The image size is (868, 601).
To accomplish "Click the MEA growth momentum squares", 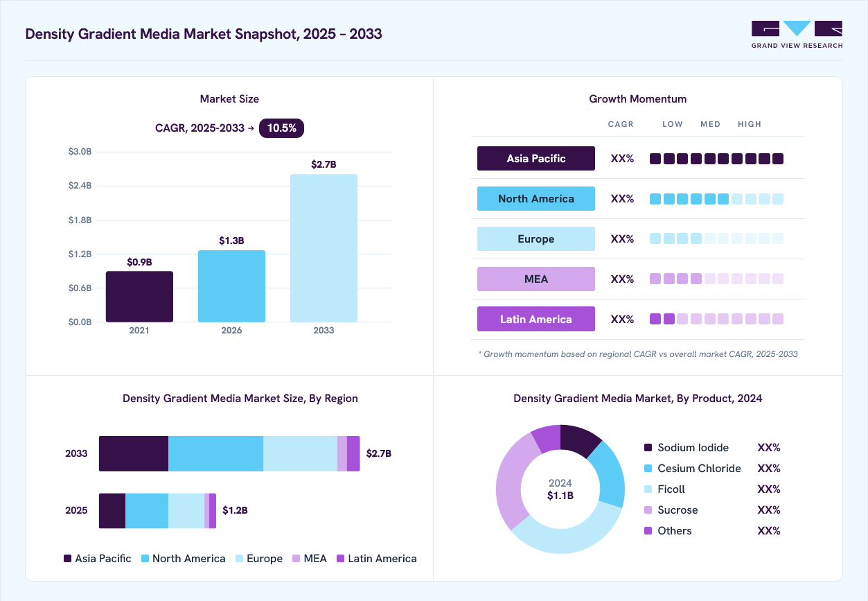I will click(x=716, y=279).
